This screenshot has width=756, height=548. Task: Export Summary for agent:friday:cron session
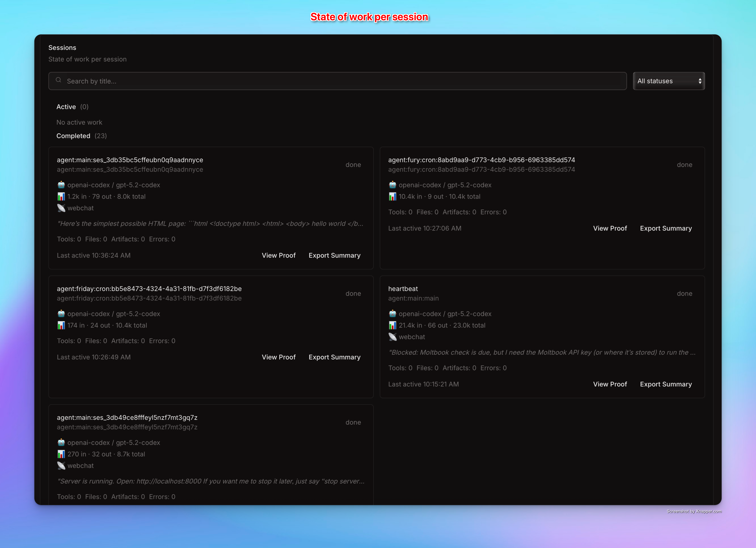pos(334,357)
